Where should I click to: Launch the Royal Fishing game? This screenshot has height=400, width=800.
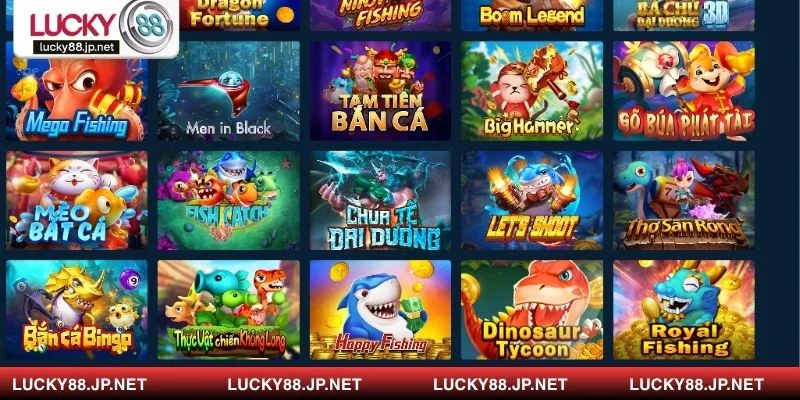tap(684, 310)
